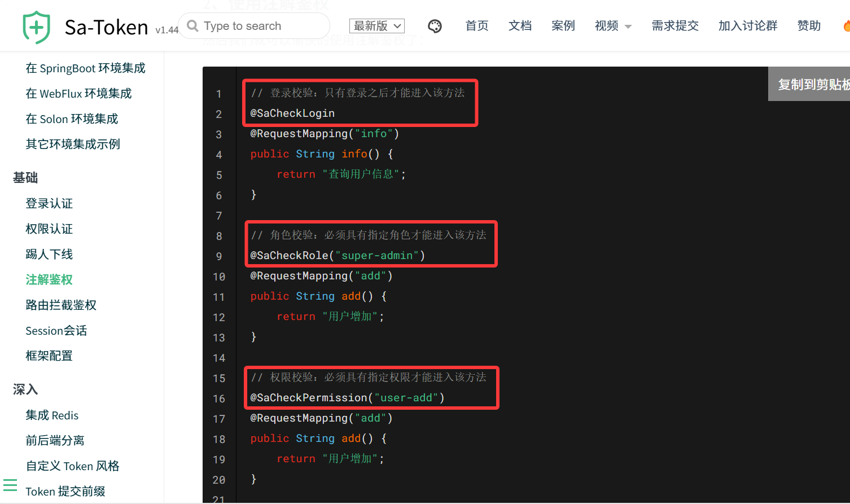Open 登录认证 sidebar page
This screenshot has height=504, width=850.
49,204
